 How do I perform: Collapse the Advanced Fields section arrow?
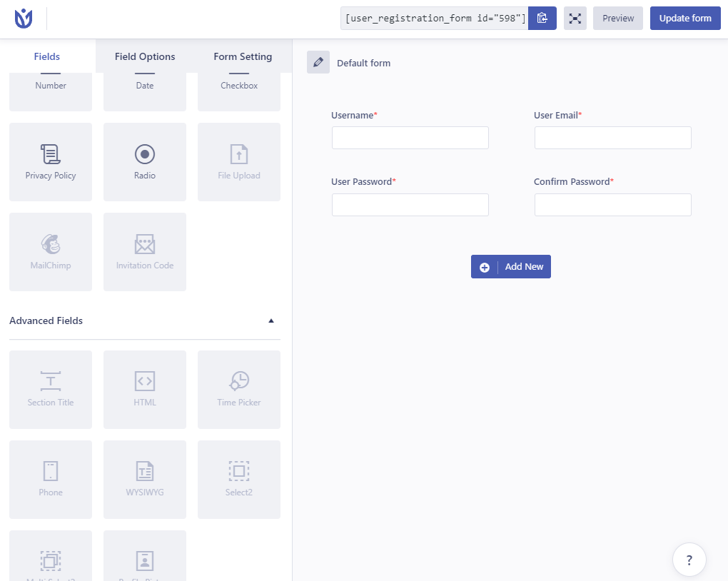[271, 320]
